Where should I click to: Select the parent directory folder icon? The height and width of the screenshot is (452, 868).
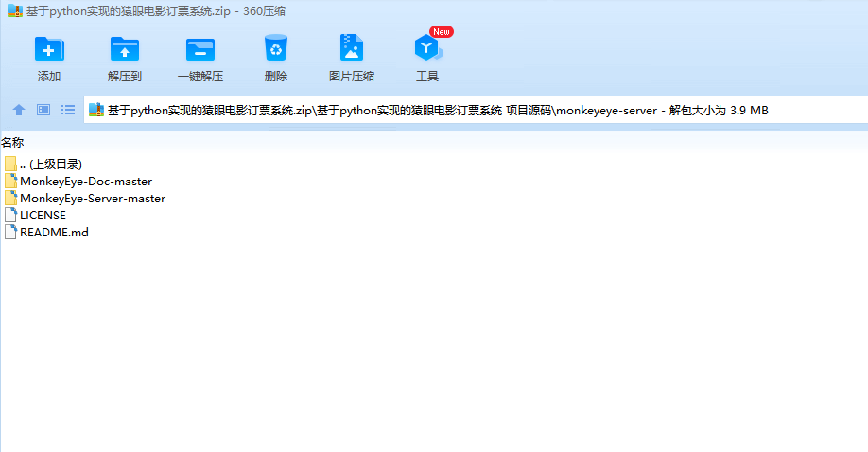pos(10,164)
